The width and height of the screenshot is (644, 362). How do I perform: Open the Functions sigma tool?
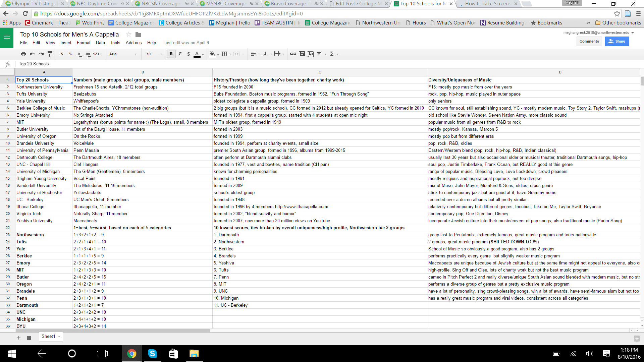point(332,54)
